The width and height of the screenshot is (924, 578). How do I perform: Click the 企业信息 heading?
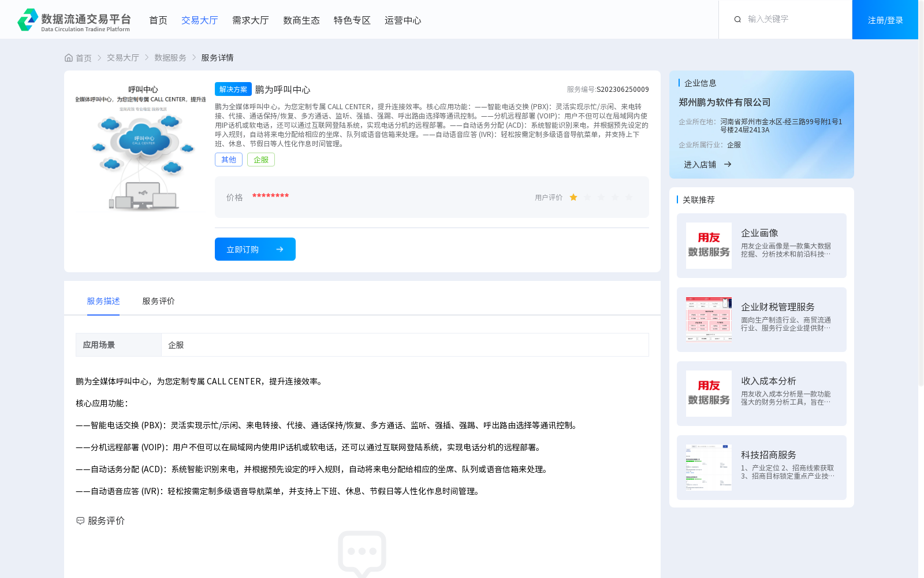701,83
